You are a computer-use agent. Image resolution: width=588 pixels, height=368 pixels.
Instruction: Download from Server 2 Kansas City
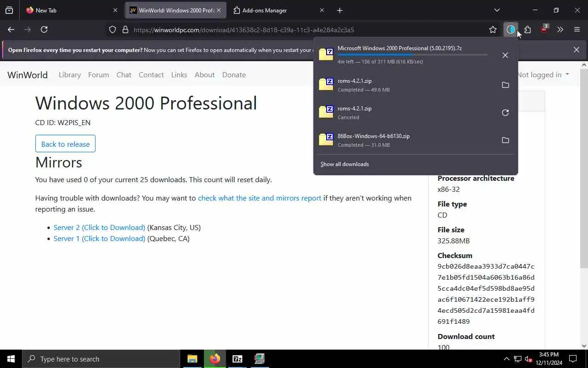coord(99,227)
